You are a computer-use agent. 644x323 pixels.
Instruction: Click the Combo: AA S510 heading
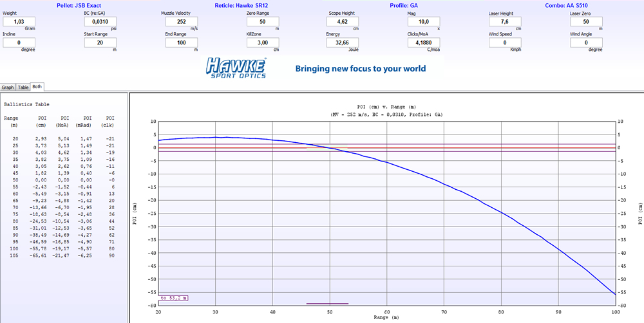click(565, 6)
